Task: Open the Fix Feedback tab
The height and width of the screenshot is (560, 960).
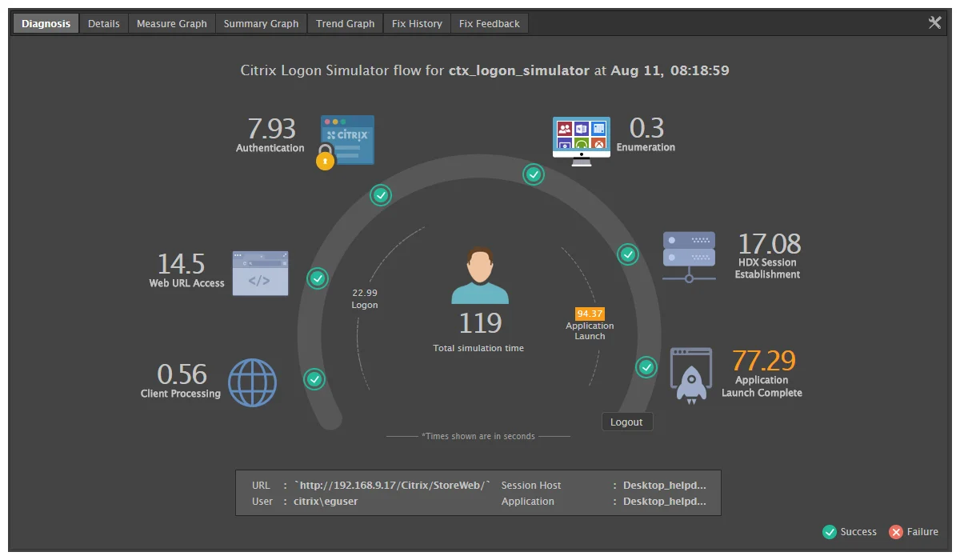Action: pyautogui.click(x=490, y=23)
